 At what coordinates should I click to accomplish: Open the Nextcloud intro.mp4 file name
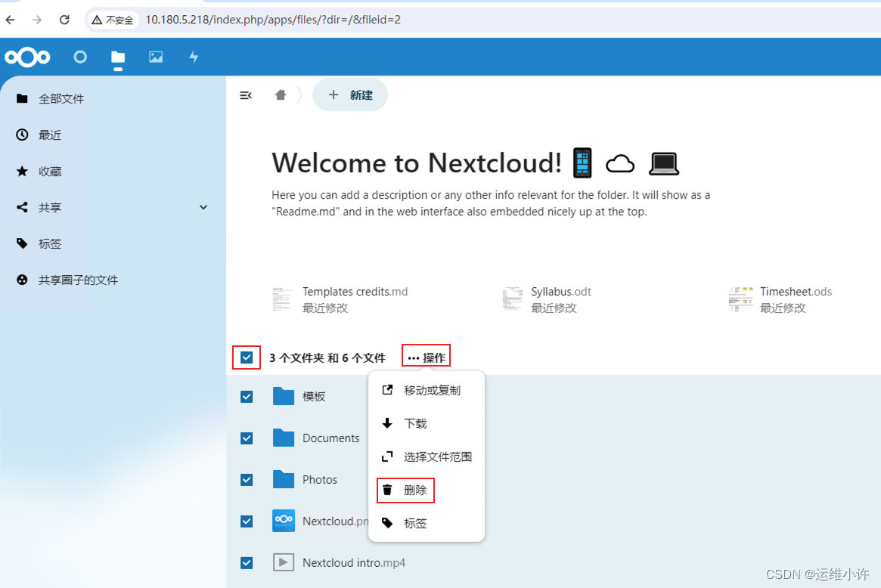(354, 563)
